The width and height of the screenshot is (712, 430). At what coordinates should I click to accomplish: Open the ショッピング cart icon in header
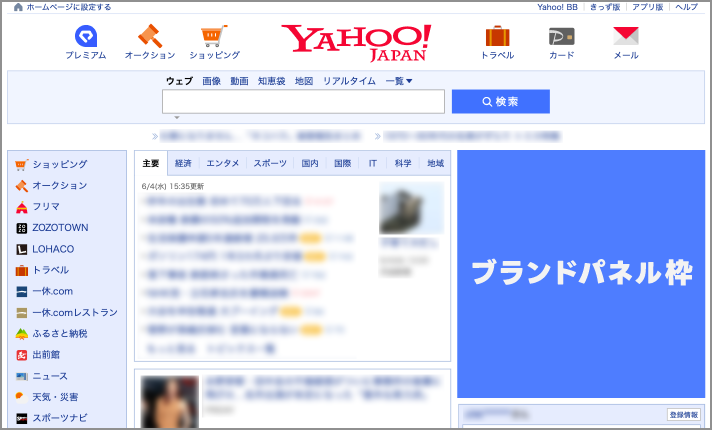[214, 36]
